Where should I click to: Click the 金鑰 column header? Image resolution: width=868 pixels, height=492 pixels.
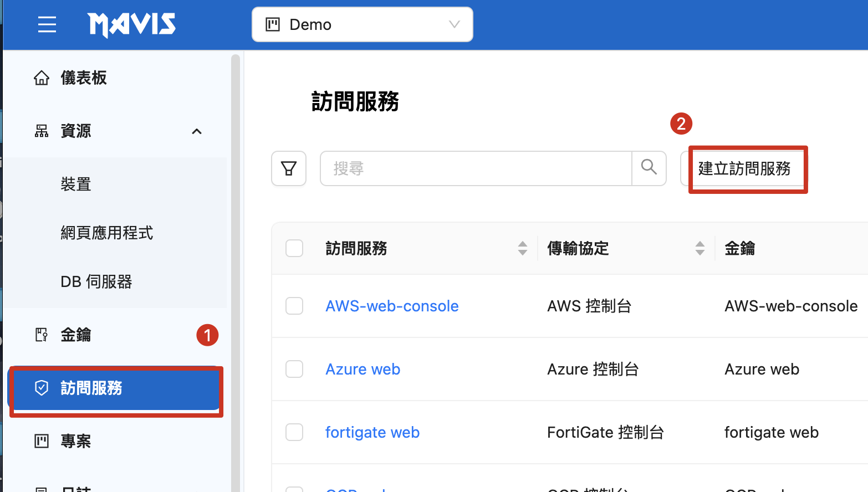pos(740,248)
